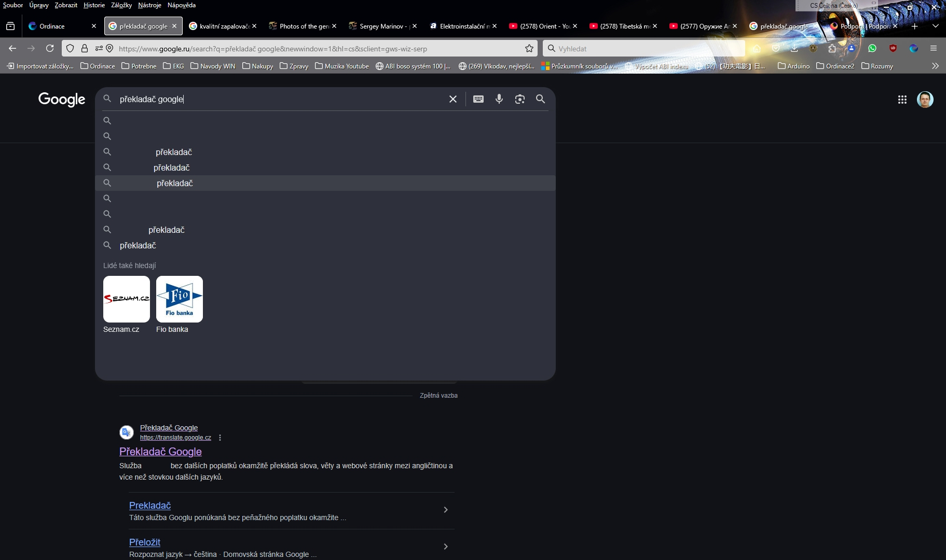Open more options for Překladač Google result
This screenshot has height=560, width=946.
click(220, 438)
